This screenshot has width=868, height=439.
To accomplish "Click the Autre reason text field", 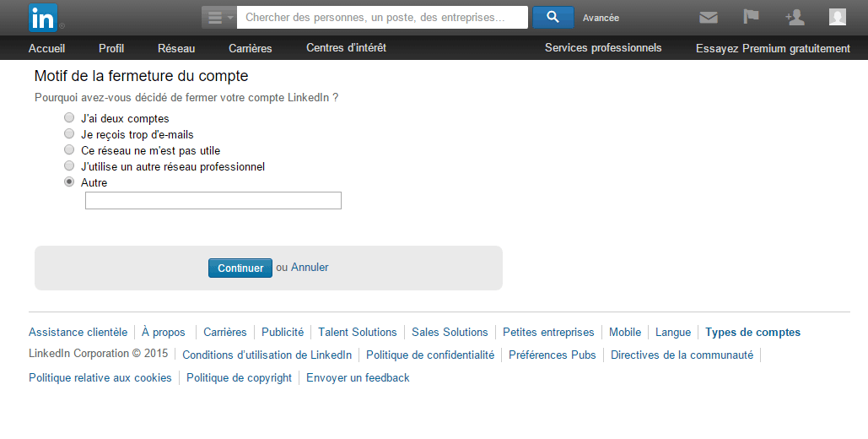I will coord(213,201).
